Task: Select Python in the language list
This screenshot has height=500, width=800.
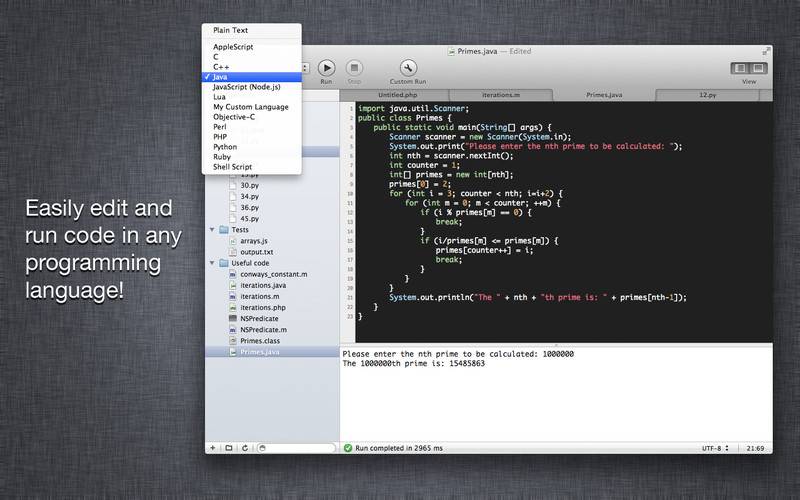Action: (225, 146)
